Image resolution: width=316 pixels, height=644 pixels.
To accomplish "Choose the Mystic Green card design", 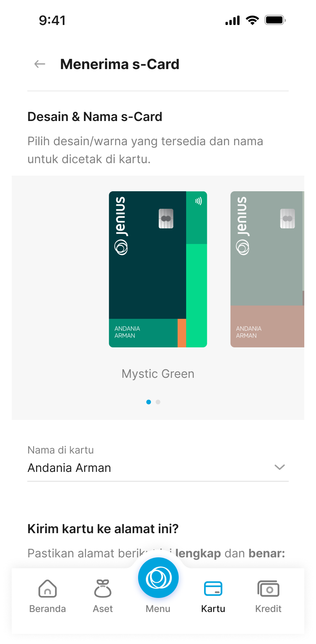I will pyautogui.click(x=158, y=269).
